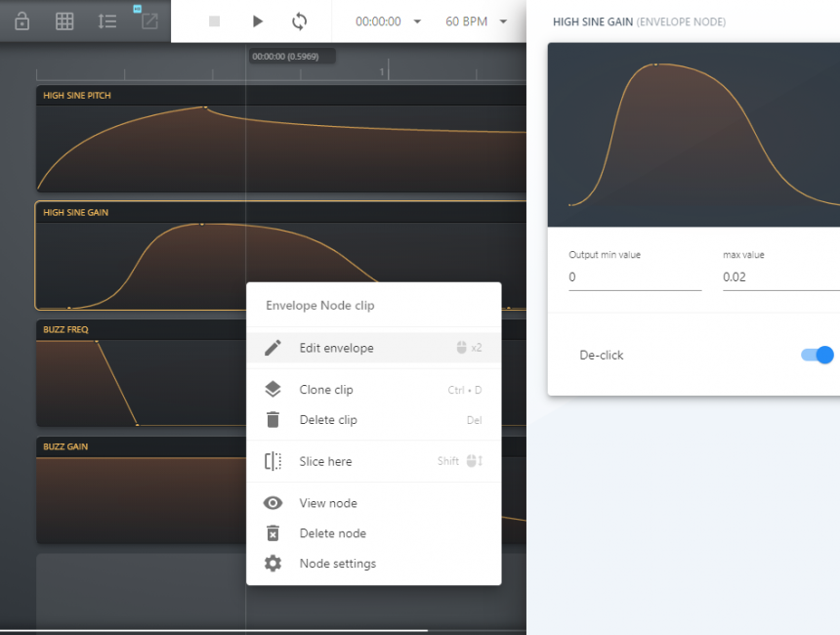840x635 pixels.
Task: Select the slice icon in the context menu
Action: pos(272,461)
